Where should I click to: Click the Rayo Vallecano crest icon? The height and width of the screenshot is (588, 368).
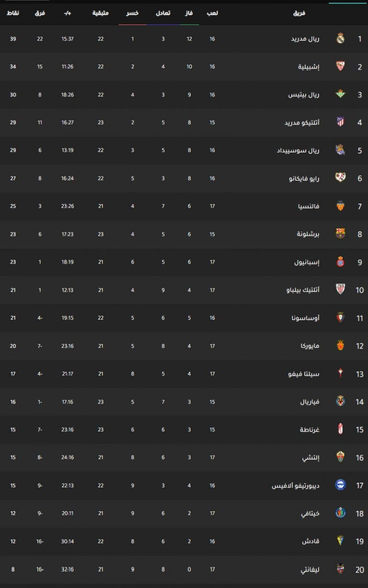pyautogui.click(x=340, y=178)
